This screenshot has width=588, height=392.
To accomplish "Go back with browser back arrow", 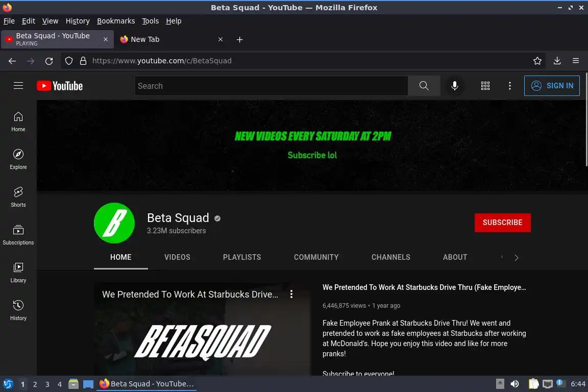I will pyautogui.click(x=12, y=61).
